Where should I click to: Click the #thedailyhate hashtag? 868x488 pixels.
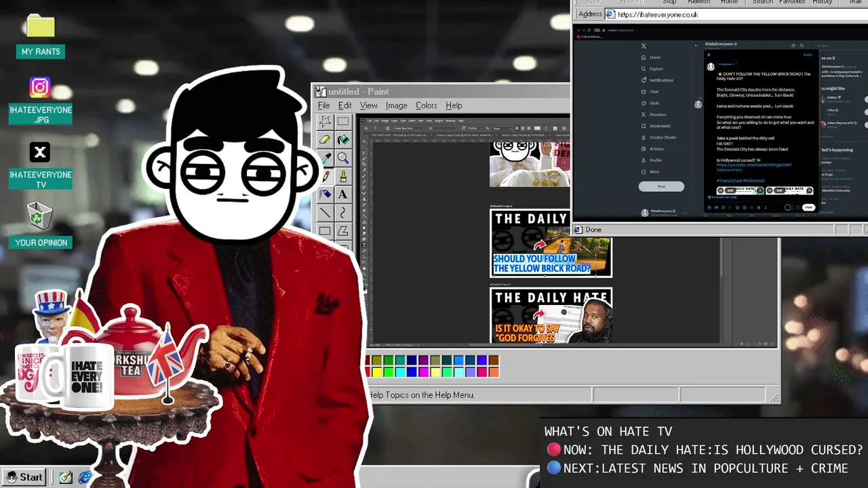pyautogui.click(x=729, y=181)
